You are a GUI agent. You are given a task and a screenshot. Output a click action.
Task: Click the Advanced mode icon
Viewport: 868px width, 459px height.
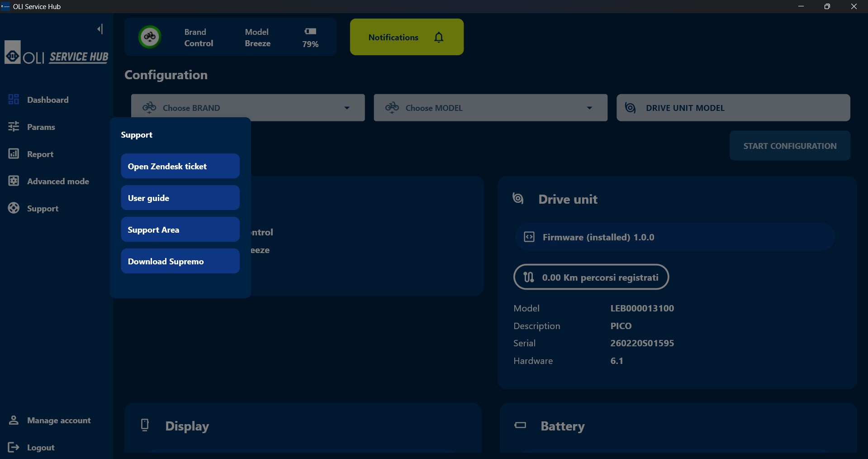(14, 181)
